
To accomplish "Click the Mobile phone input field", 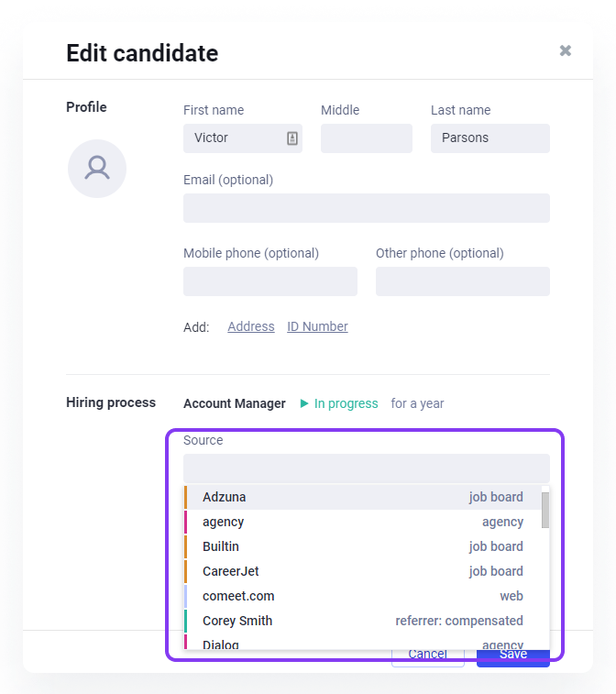I will tap(270, 281).
